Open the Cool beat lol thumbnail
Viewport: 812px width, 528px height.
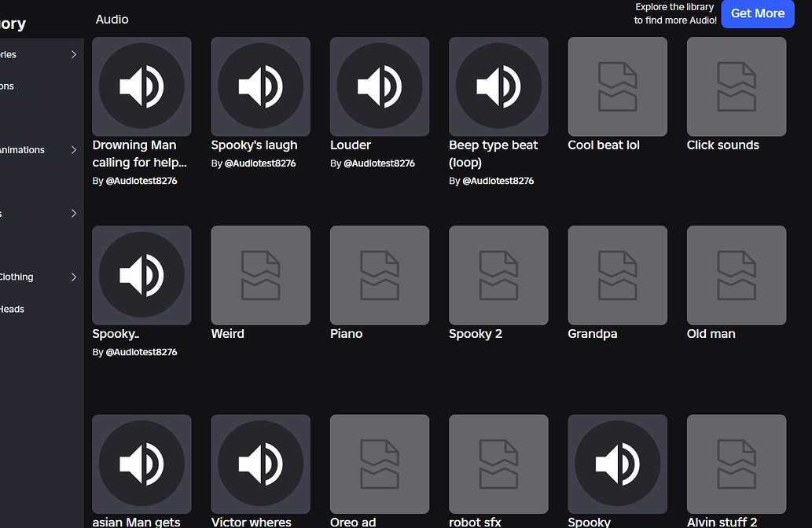[x=617, y=86]
